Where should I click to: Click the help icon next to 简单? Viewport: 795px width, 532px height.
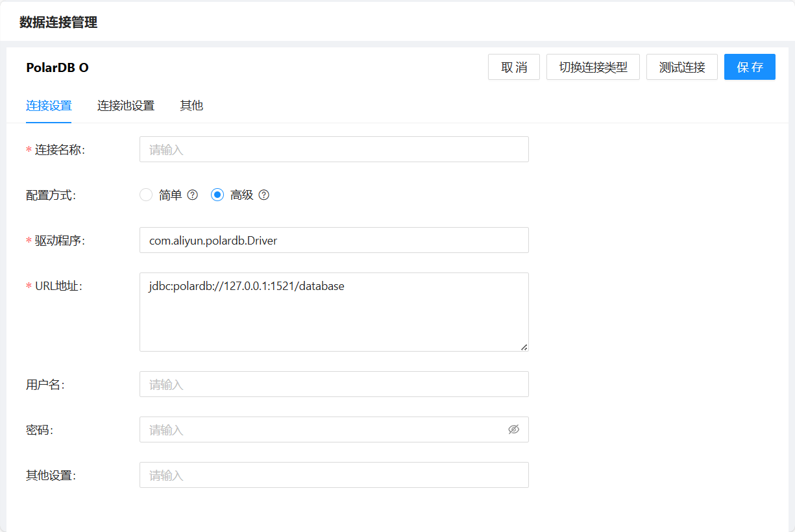tap(192, 195)
